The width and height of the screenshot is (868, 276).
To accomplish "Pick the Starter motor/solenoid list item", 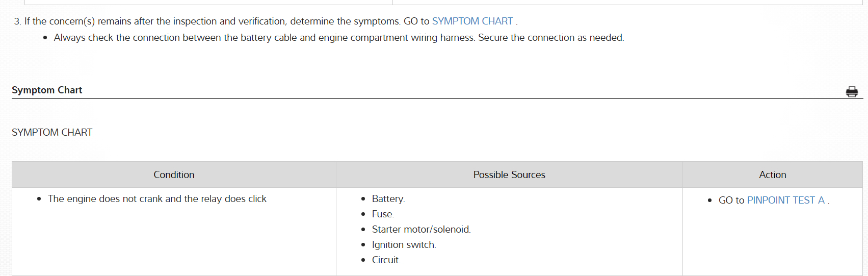I will coord(421,230).
